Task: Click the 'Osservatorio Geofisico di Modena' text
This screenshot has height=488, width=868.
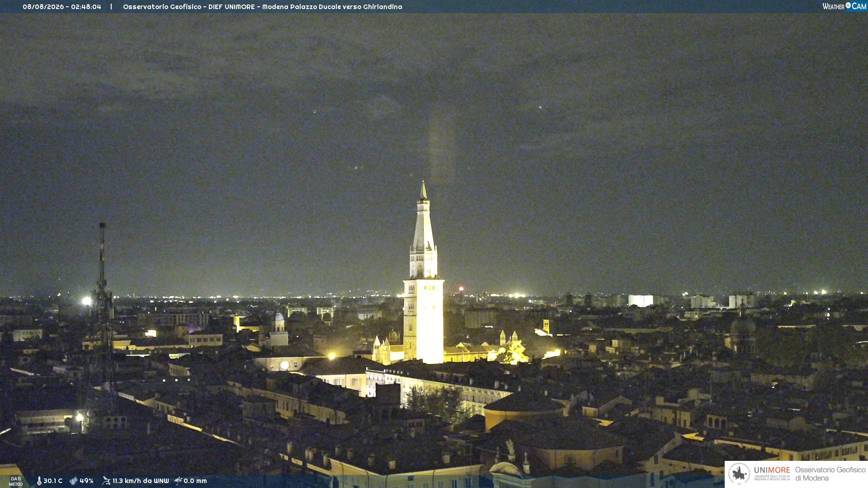Action: 830,474
